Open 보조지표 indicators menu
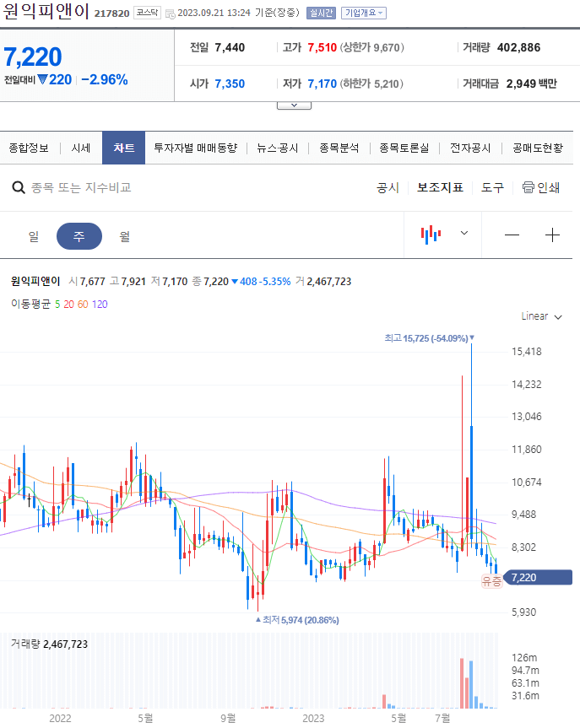This screenshot has width=580, height=728. tap(440, 187)
